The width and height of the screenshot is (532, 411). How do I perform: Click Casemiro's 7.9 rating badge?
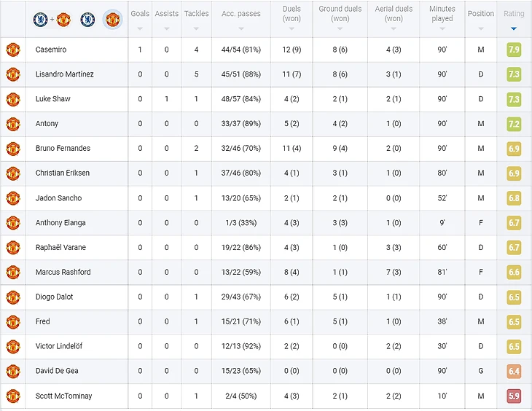[x=514, y=50]
